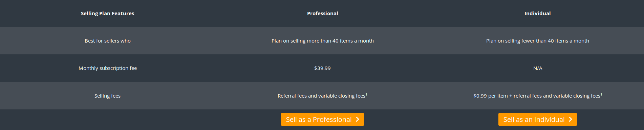Click the $39.99 subscription price
Screen dimensions: 644x130
click(322, 68)
